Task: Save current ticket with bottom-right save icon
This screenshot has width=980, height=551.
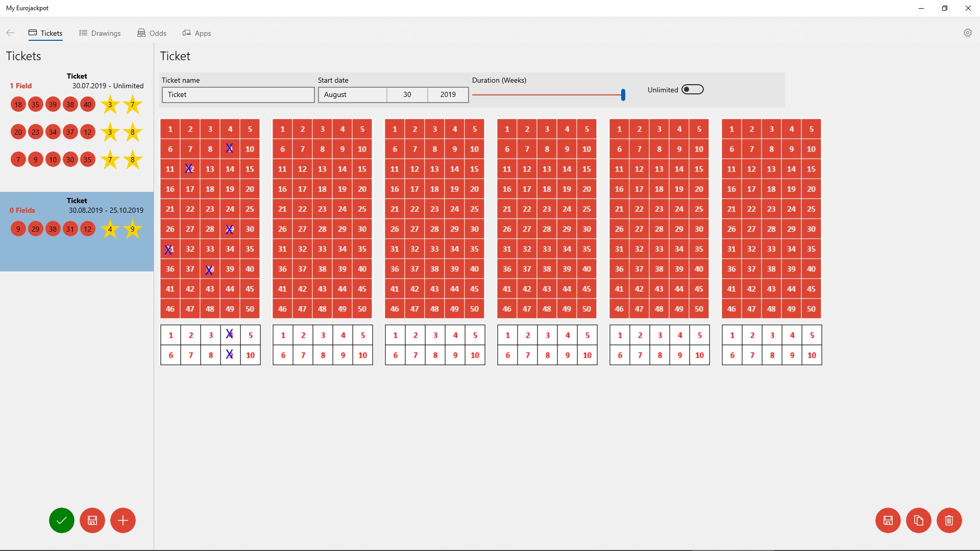Action: point(888,520)
